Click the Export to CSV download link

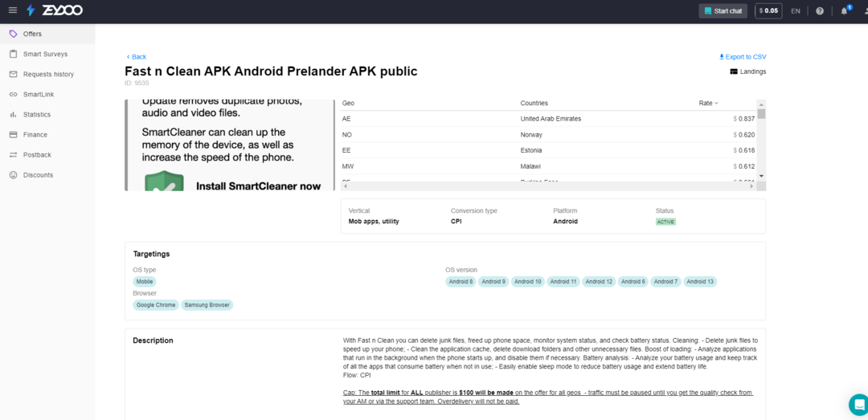point(743,57)
